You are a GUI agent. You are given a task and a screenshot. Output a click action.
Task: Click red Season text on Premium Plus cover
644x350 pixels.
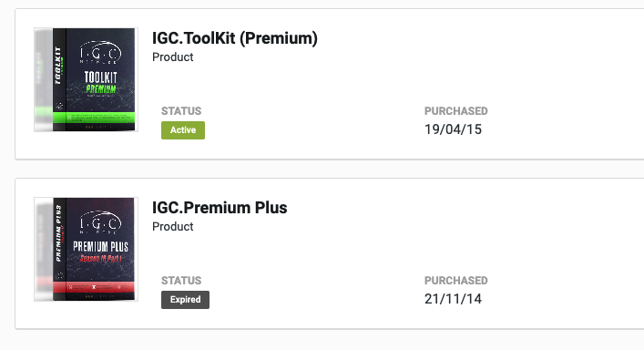click(100, 258)
